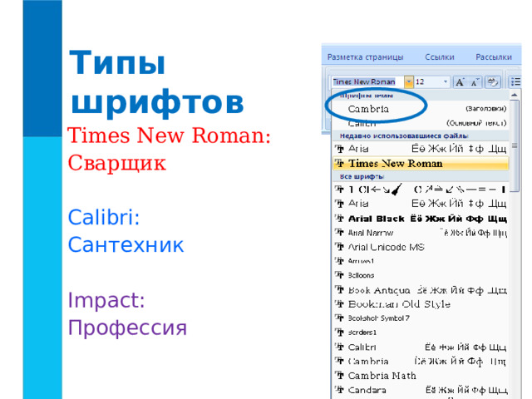Click the Grow Font icon

(x=460, y=81)
